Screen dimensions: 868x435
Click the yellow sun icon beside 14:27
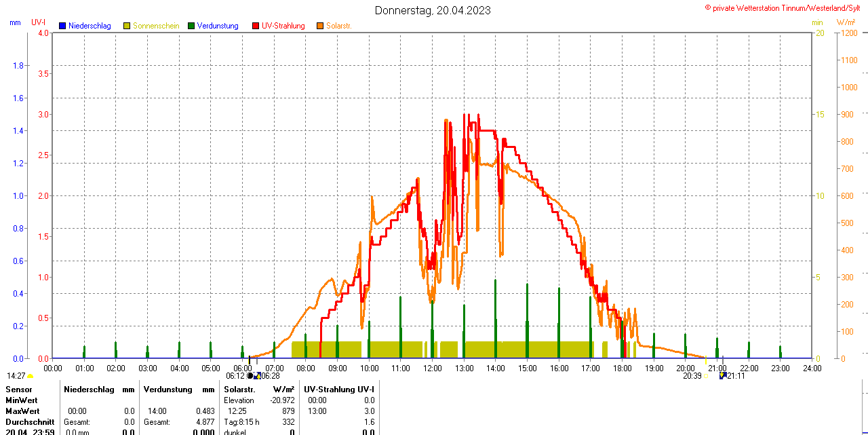click(x=31, y=376)
